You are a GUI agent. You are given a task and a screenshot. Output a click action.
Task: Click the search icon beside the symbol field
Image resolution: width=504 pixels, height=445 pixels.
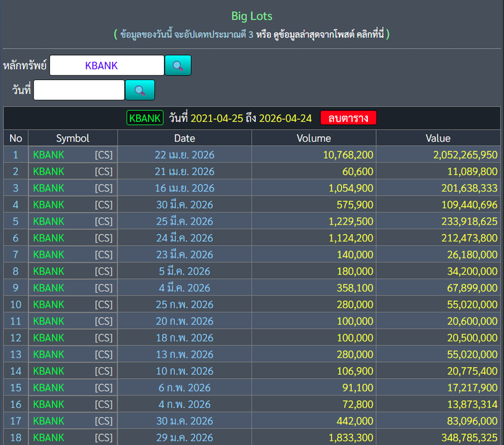177,65
